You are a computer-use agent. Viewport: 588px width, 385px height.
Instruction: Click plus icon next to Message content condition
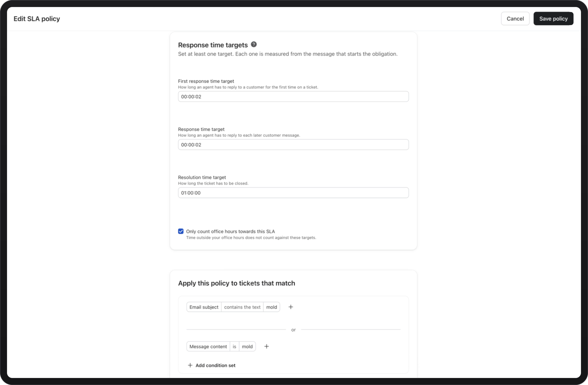point(266,346)
